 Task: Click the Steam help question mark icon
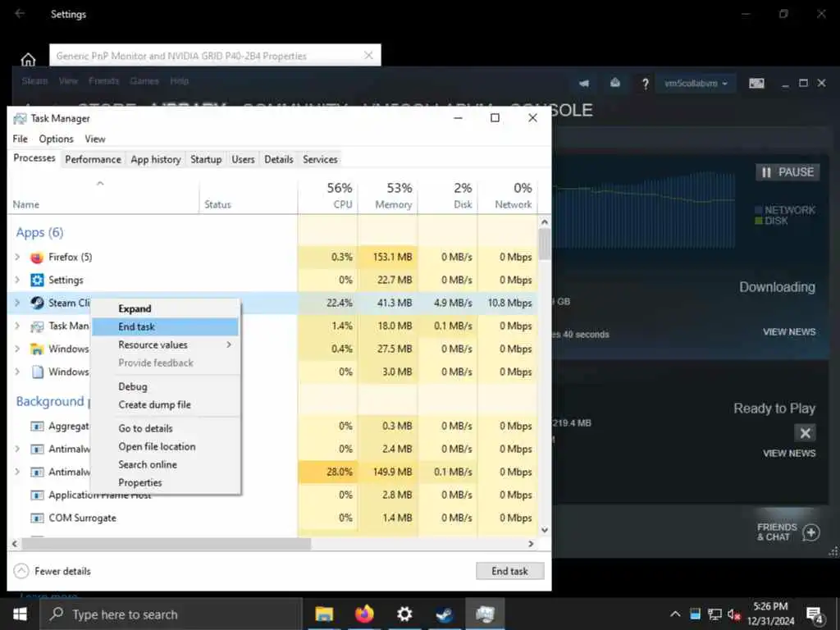click(x=645, y=84)
